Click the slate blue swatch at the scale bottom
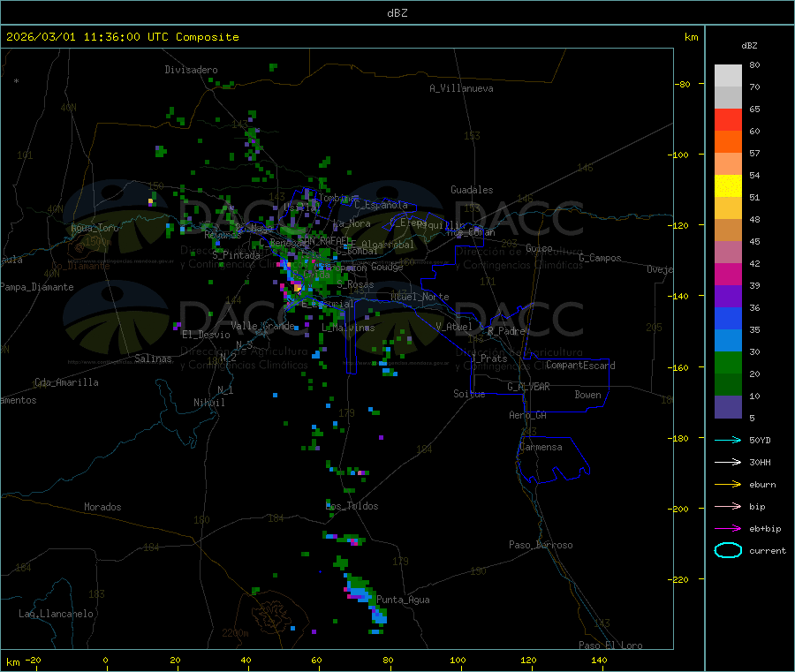The width and height of the screenshot is (795, 672). tap(728, 406)
